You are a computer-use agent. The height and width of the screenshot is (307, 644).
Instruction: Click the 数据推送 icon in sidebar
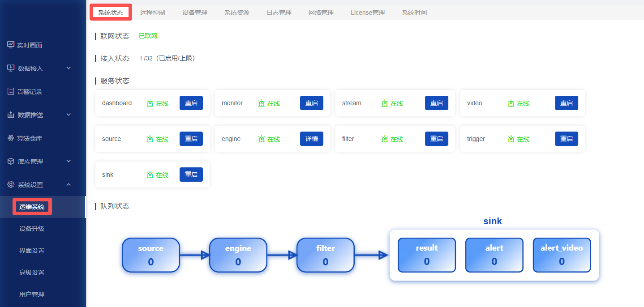pos(11,115)
